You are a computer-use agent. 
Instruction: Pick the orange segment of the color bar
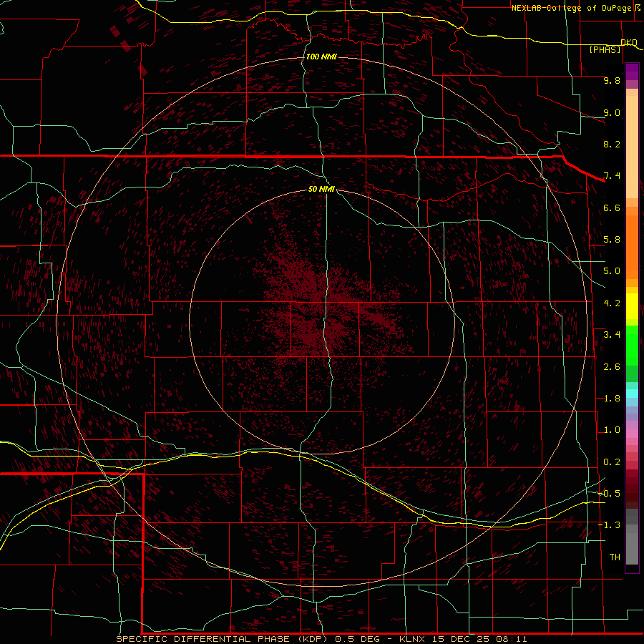(632, 246)
